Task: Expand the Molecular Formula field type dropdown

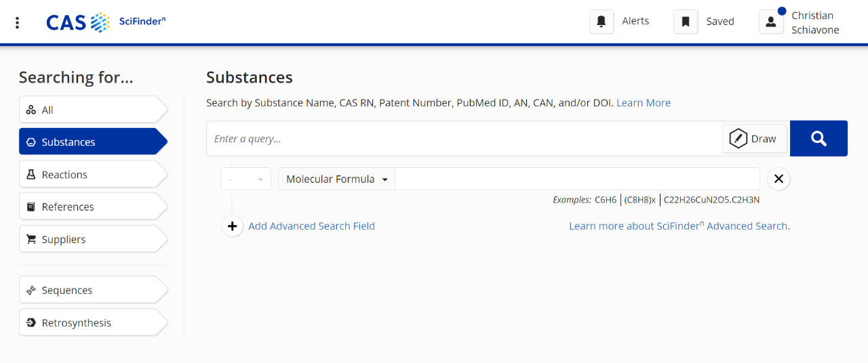Action: [336, 179]
